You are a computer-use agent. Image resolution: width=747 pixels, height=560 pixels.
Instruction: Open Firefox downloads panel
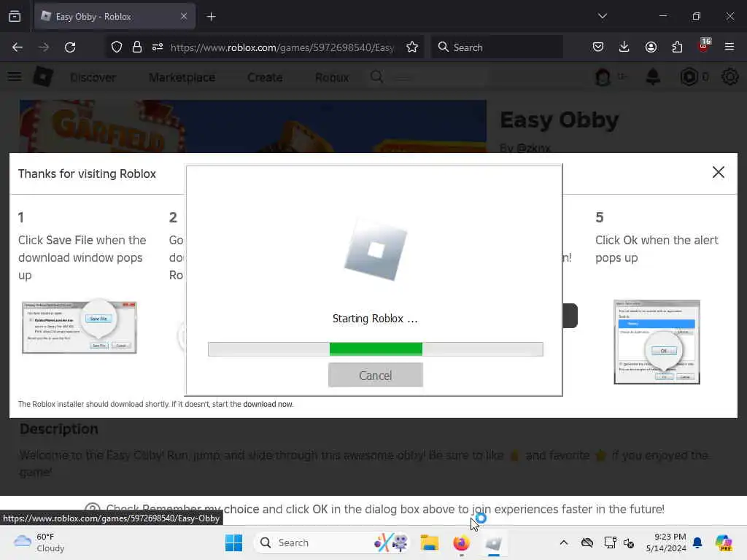(x=624, y=47)
